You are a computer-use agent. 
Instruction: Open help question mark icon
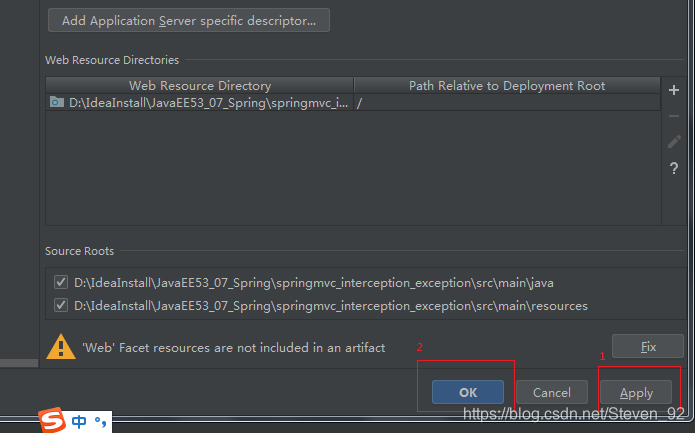pyautogui.click(x=674, y=168)
